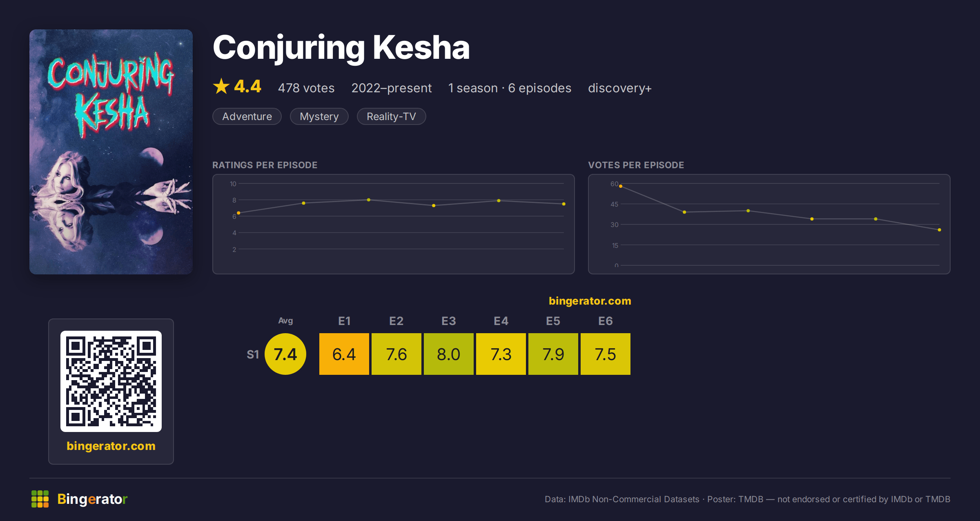
Task: Select the Mystery genre tag
Action: click(319, 116)
